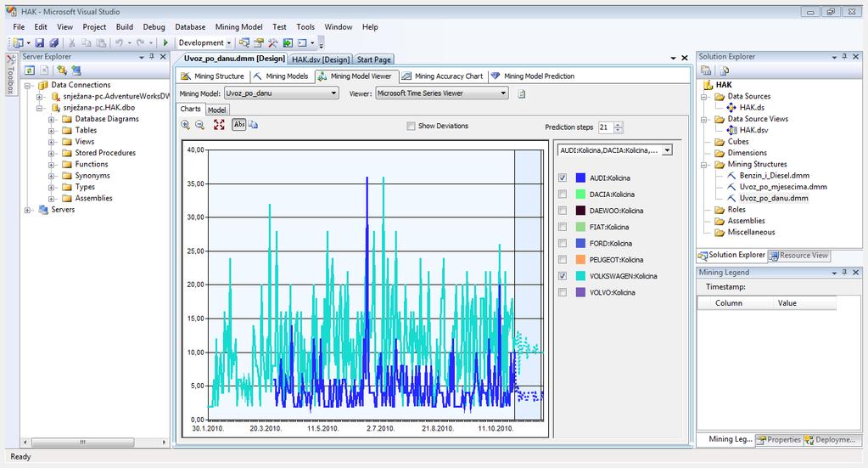This screenshot has width=868, height=468.
Task: Click the Toolbox wrench toolbar icon
Action: (x=273, y=42)
